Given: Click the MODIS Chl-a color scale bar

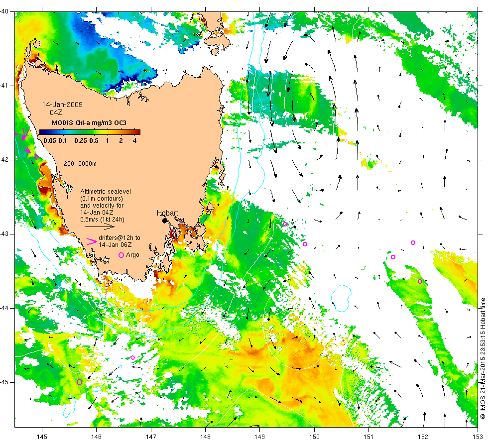Looking at the screenshot, I should (x=90, y=132).
